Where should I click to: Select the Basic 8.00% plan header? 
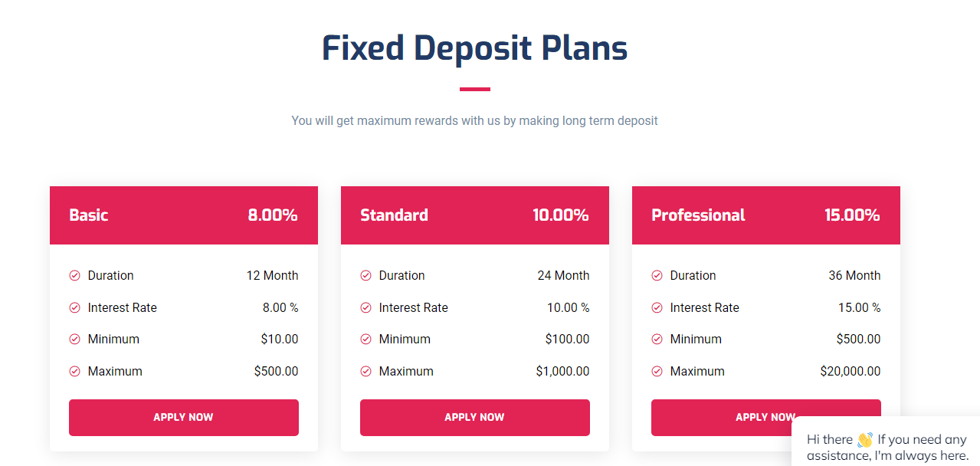tap(184, 215)
